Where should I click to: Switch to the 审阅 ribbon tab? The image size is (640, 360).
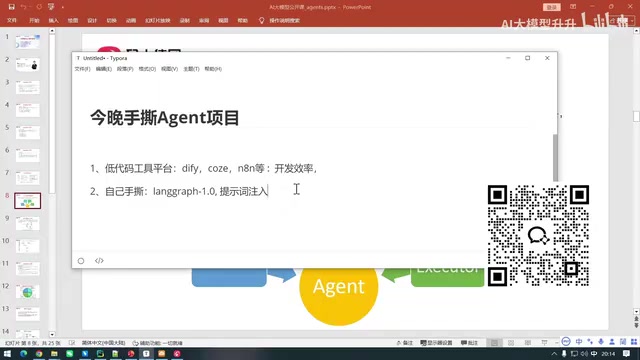204,20
